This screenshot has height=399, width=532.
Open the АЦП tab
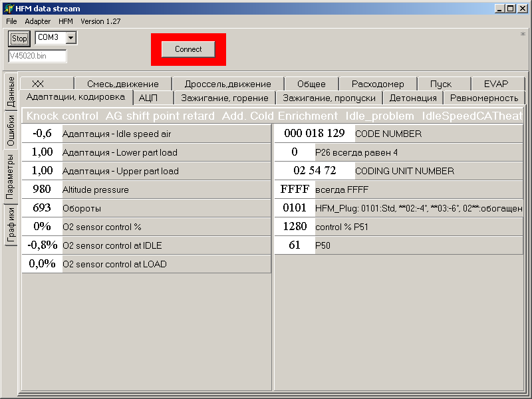148,98
